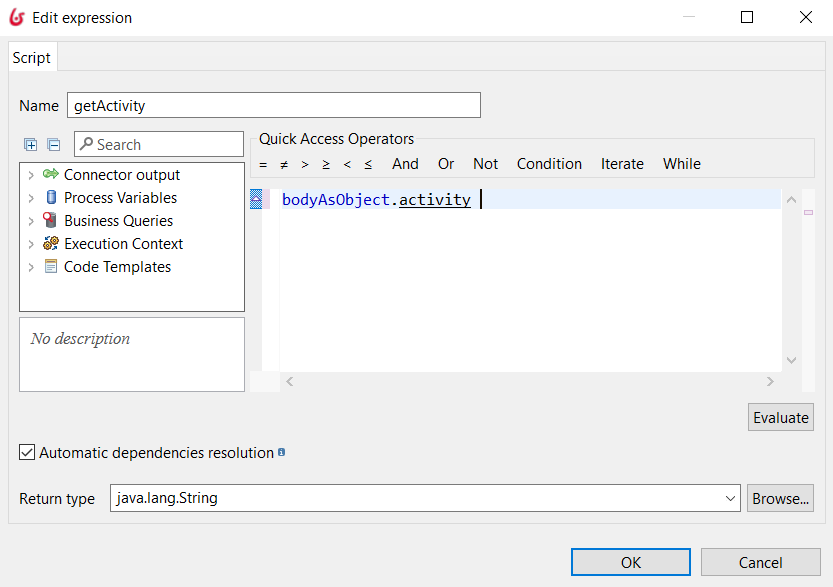833x587 pixels.
Task: Click the collapse all tree icon
Action: pos(54,144)
